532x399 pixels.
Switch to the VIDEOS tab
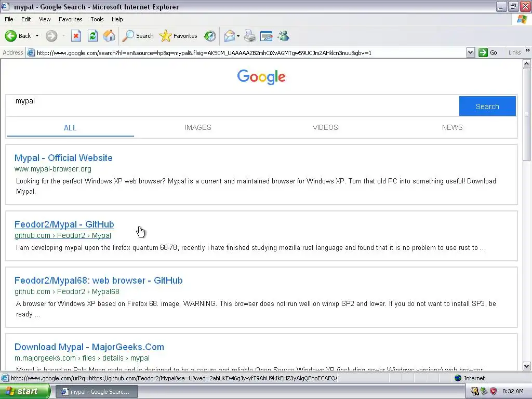(325, 128)
